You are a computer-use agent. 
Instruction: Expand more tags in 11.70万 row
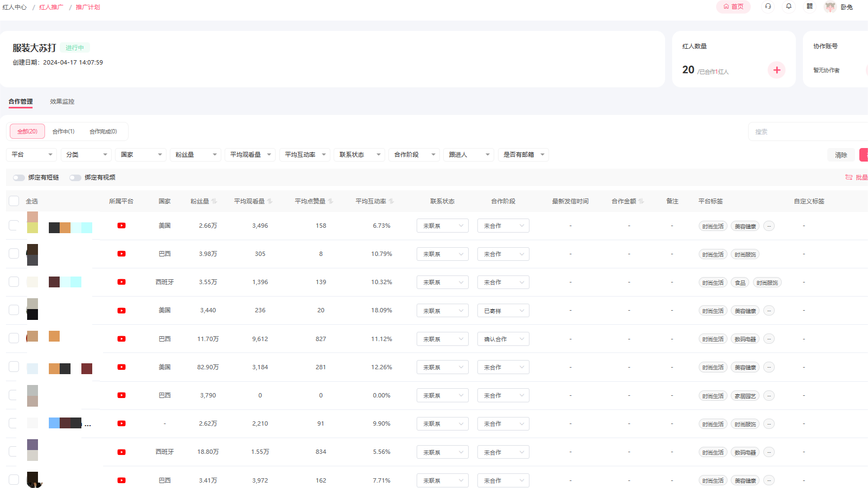tap(769, 339)
